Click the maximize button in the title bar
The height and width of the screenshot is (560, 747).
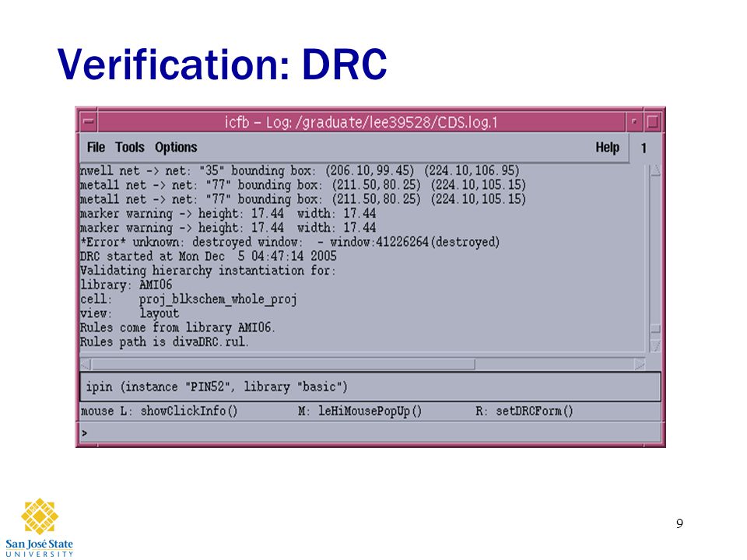coord(653,121)
